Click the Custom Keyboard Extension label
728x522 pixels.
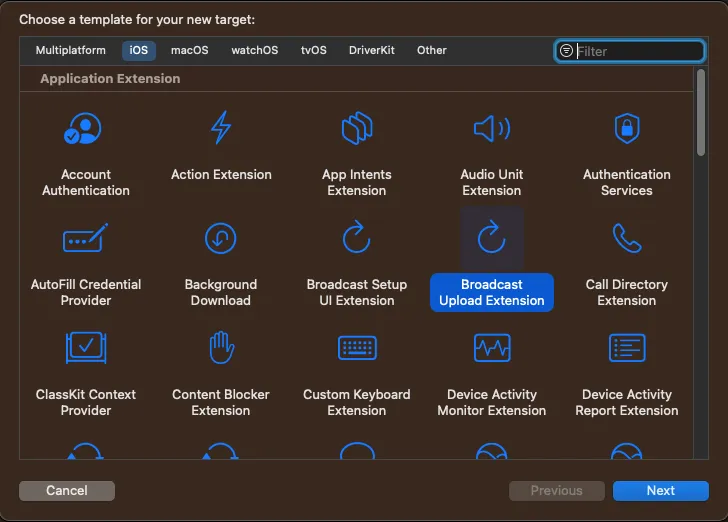(x=357, y=403)
